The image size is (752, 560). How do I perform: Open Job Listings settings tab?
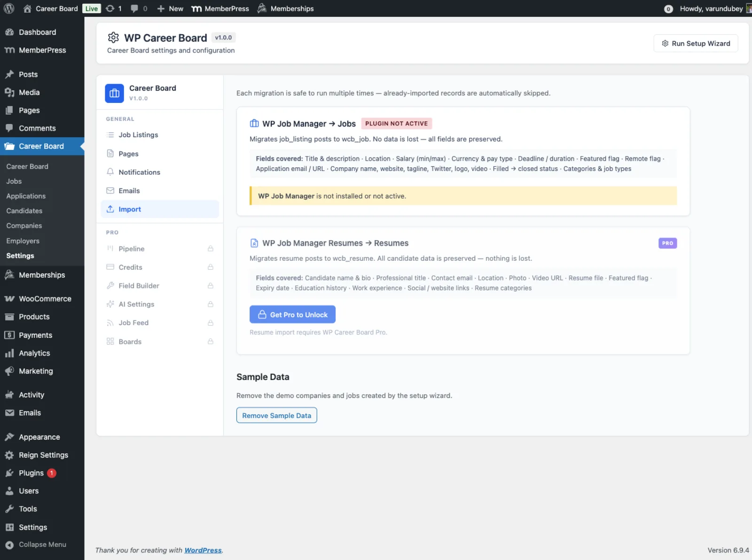coord(160,135)
